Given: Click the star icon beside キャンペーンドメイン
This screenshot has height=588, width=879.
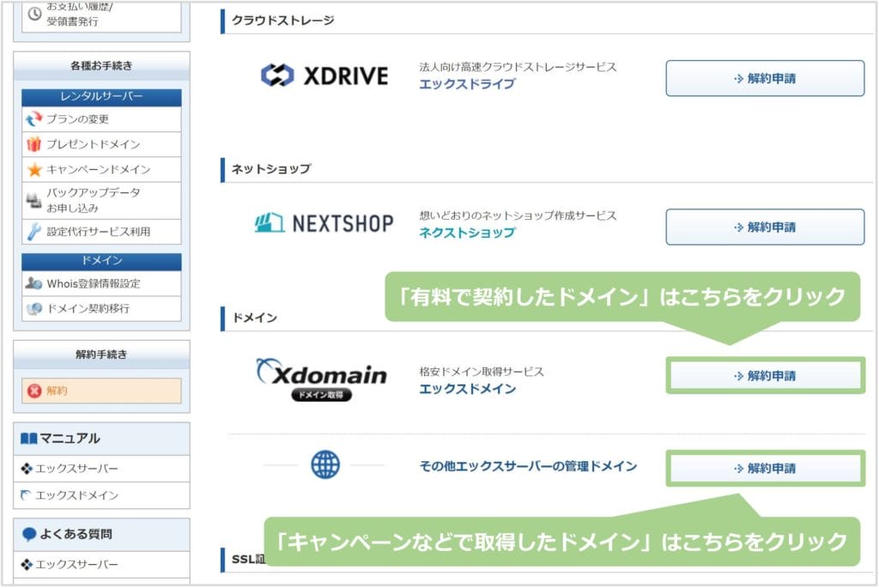Looking at the screenshot, I should click(34, 169).
